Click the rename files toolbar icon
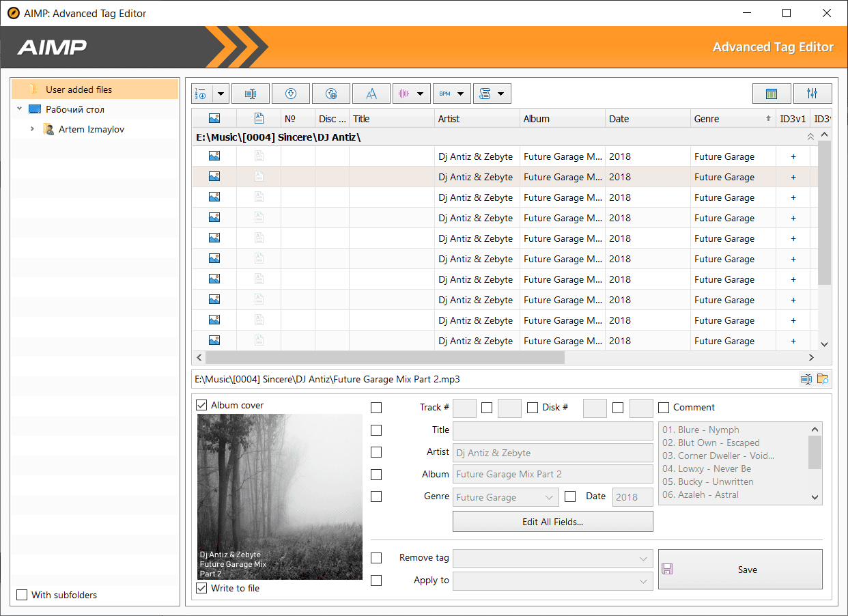The height and width of the screenshot is (616, 848). tap(251, 94)
